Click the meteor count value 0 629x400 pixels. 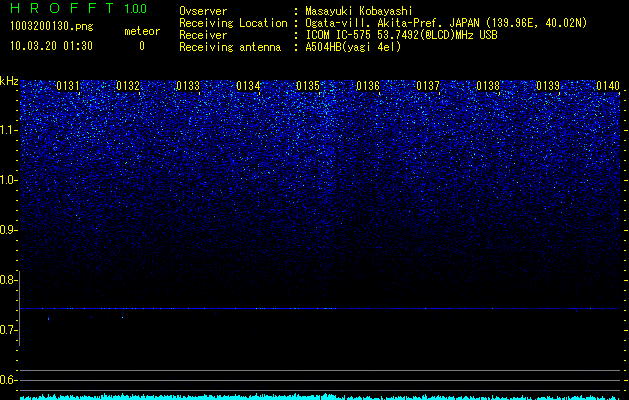[x=142, y=46]
